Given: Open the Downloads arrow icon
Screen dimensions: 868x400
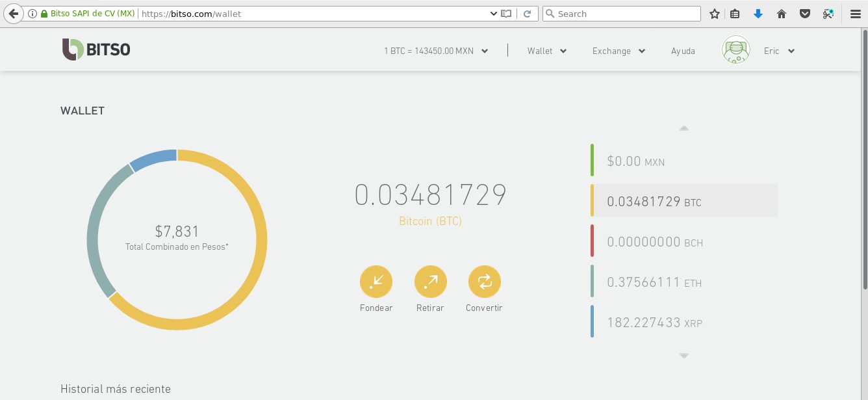Looking at the screenshot, I should pyautogui.click(x=758, y=14).
